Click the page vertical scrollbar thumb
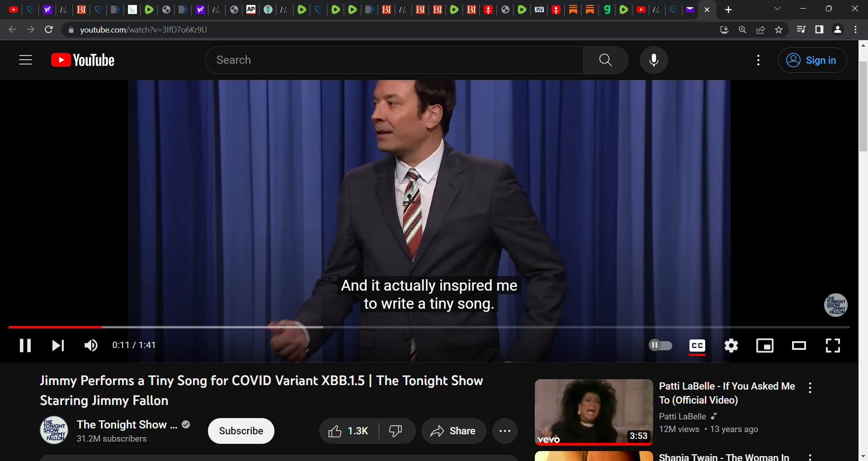868x461 pixels. coord(863,106)
